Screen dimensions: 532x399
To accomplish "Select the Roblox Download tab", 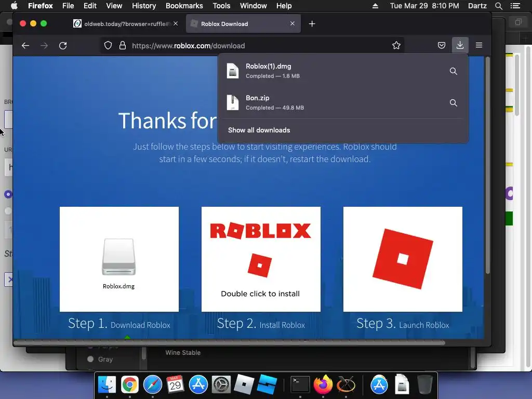I will coord(243,24).
